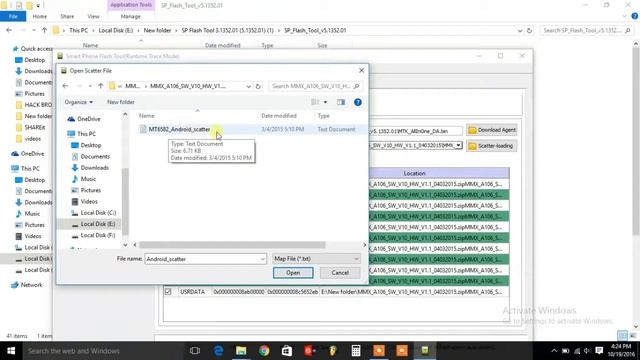Select This PC in dialog navigation tree
640x360 pixels.
click(82, 134)
